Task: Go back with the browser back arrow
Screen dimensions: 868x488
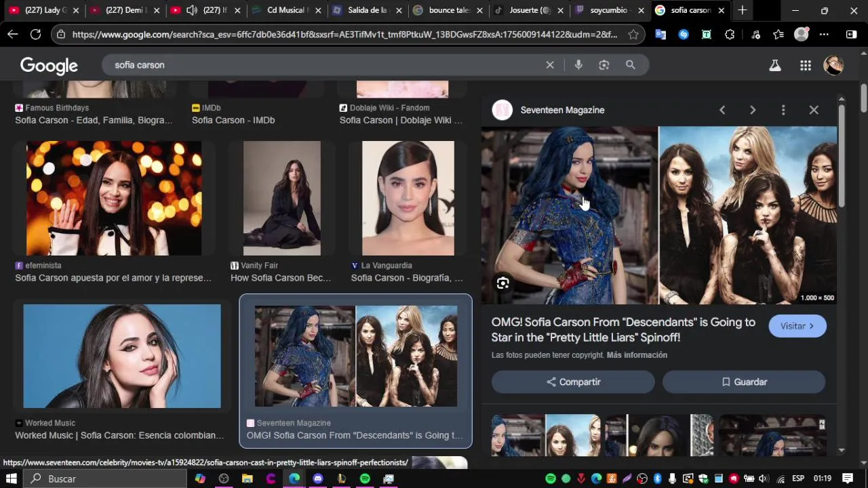Action: click(x=13, y=34)
